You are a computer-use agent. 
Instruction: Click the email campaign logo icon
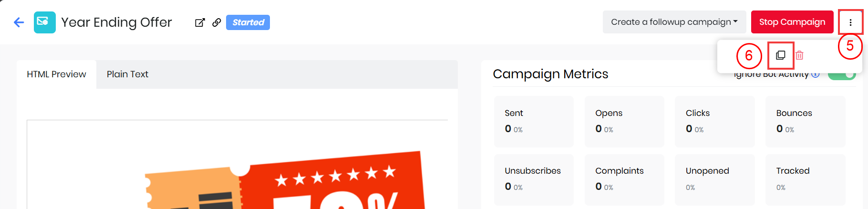click(x=44, y=22)
